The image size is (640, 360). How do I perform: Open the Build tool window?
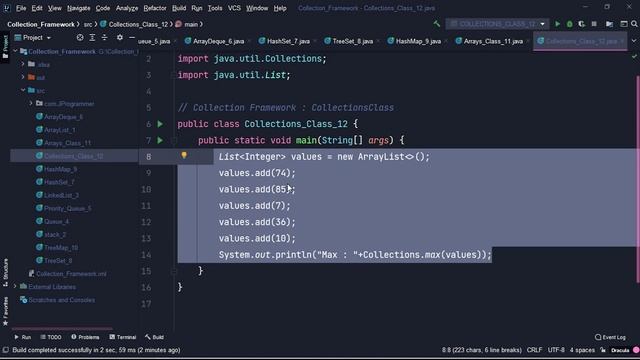[x=154, y=337]
